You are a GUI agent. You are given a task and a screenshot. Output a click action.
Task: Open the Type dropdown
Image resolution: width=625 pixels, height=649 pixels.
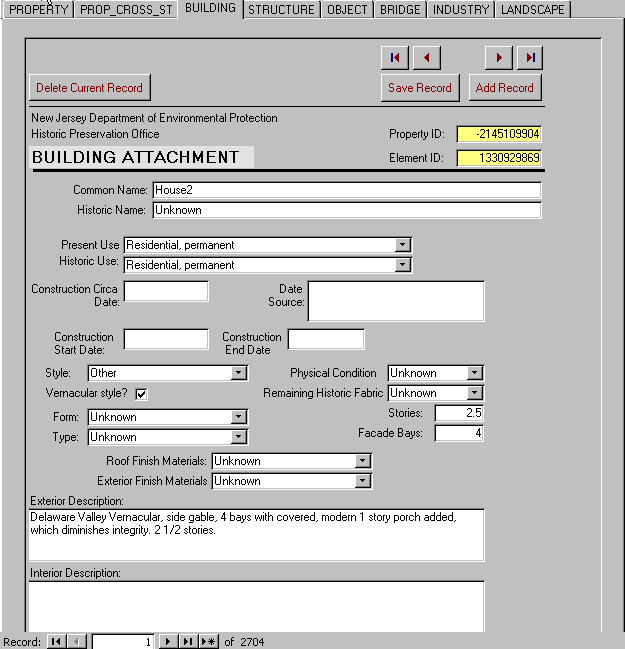tap(238, 437)
